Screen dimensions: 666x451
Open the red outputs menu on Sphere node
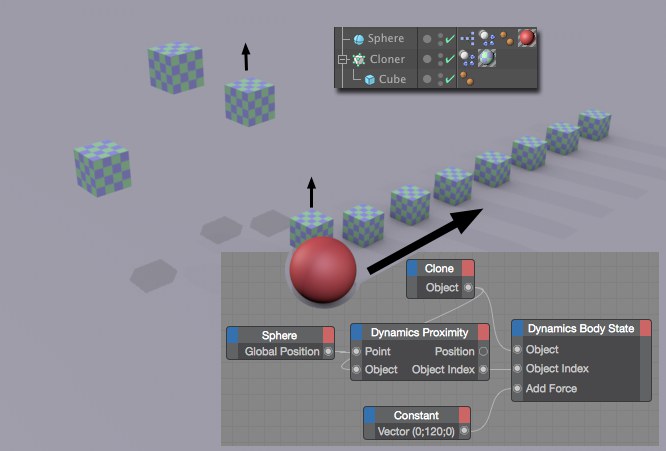click(x=328, y=335)
